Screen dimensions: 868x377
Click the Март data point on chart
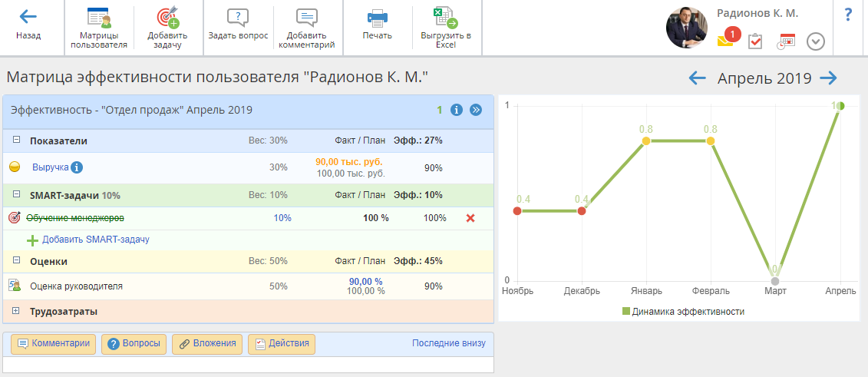point(775,281)
